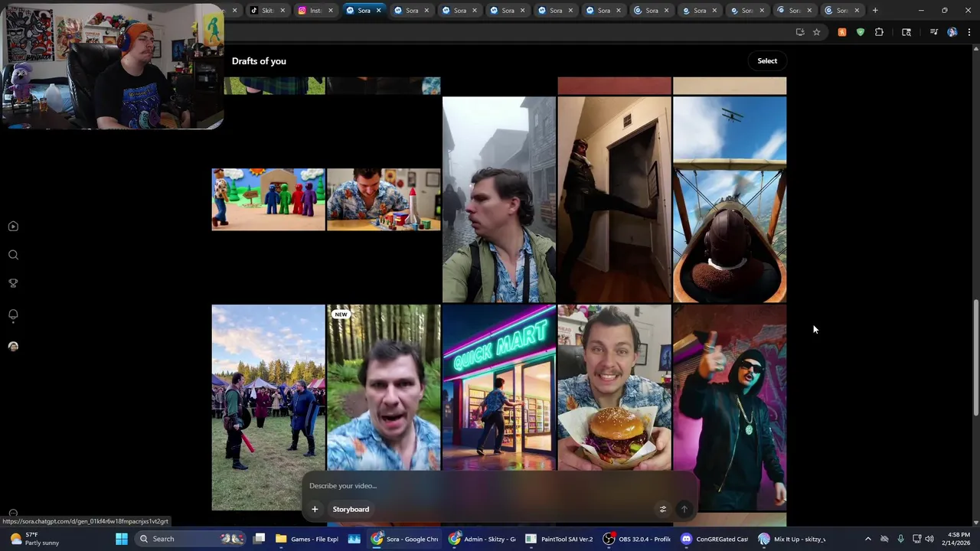
Task: Open the volume icon in system tray
Action: click(x=929, y=539)
